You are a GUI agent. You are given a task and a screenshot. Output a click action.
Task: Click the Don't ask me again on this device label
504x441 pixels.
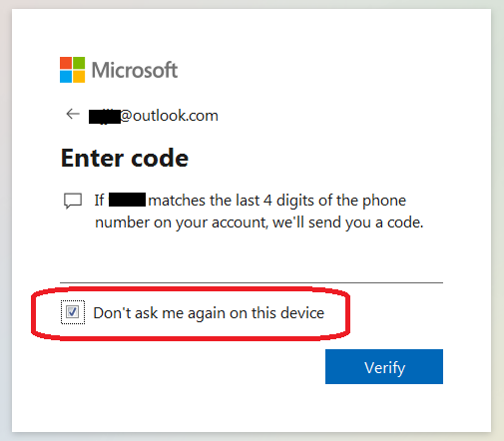(x=209, y=313)
